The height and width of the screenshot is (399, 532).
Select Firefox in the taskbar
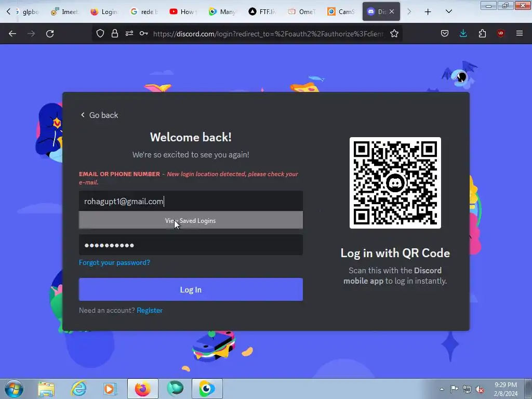click(x=143, y=389)
